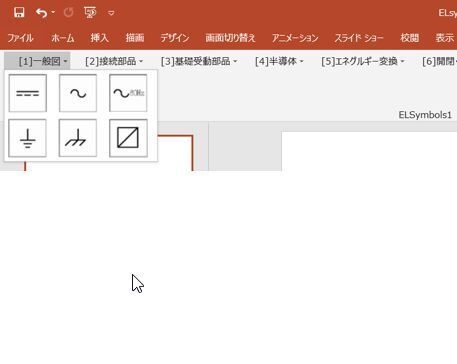The width and height of the screenshot is (457, 364).
Task: Open the ファイル tab
Action: click(x=20, y=38)
